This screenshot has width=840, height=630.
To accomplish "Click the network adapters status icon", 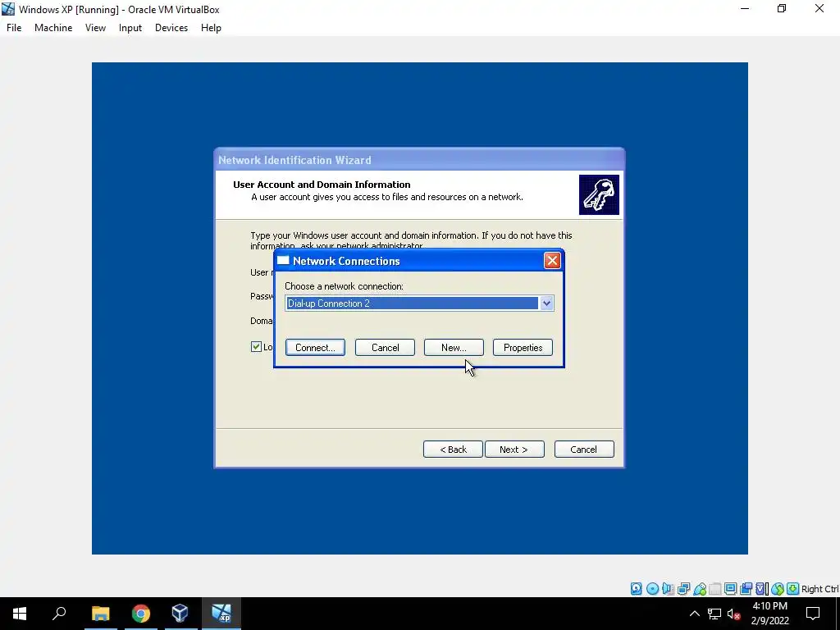I will (683, 589).
